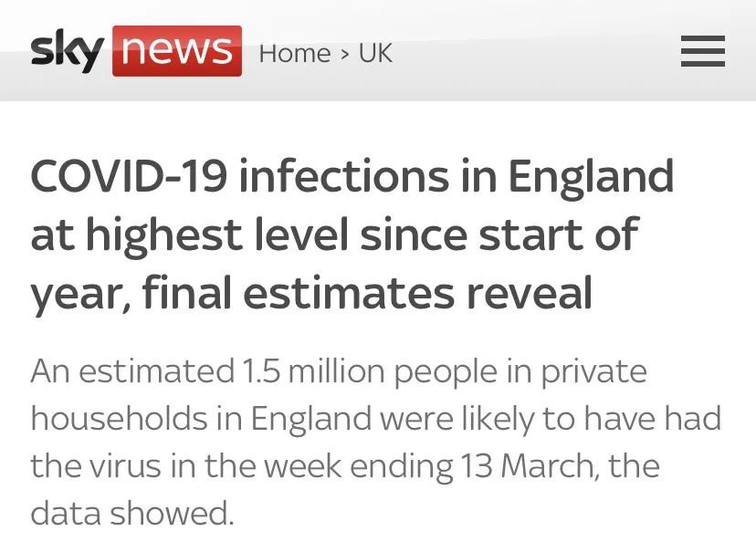Go to Home in breadcrumb
The width and height of the screenshot is (756, 552).
(x=295, y=54)
